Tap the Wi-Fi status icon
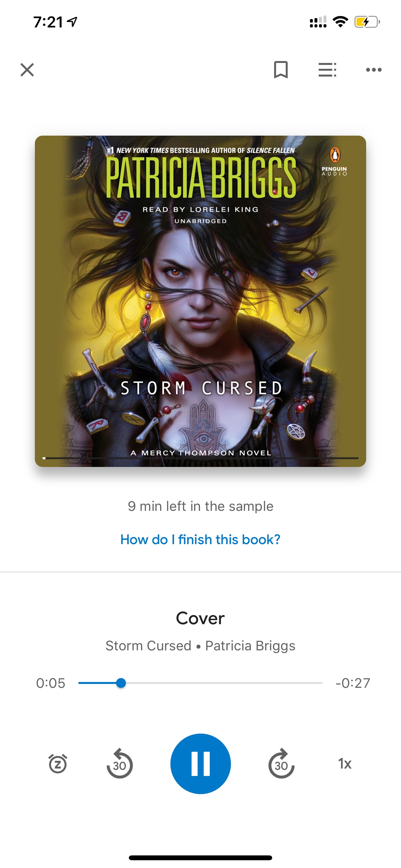This screenshot has width=401, height=868. point(340,22)
